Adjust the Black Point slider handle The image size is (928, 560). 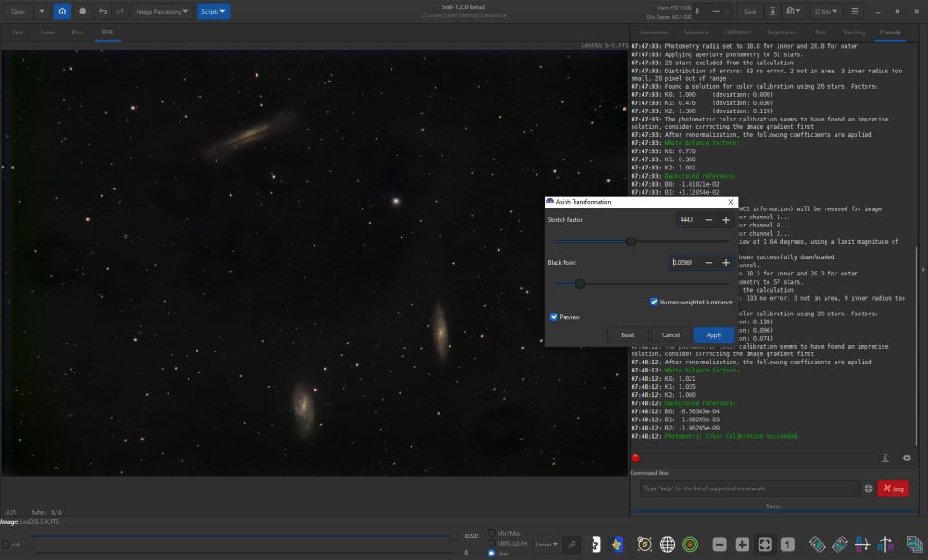[x=580, y=284]
